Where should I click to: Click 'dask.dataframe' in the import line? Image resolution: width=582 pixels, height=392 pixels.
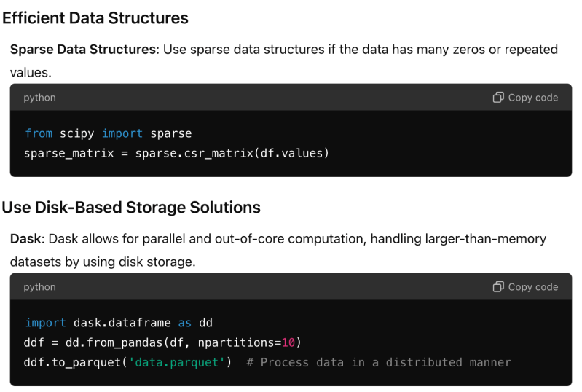click(122, 323)
